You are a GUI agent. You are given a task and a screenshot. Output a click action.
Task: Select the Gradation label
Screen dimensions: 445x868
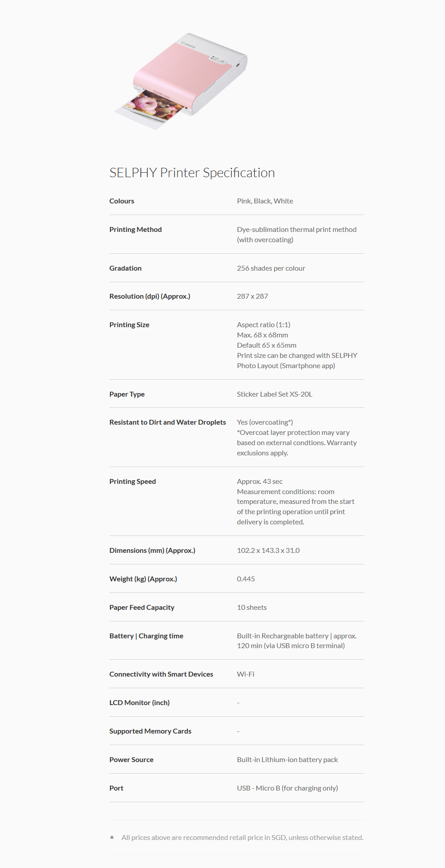click(x=125, y=268)
